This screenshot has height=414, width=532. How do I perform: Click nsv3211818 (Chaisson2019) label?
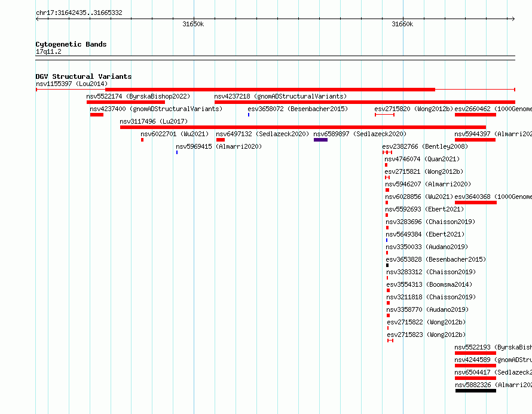(x=431, y=297)
